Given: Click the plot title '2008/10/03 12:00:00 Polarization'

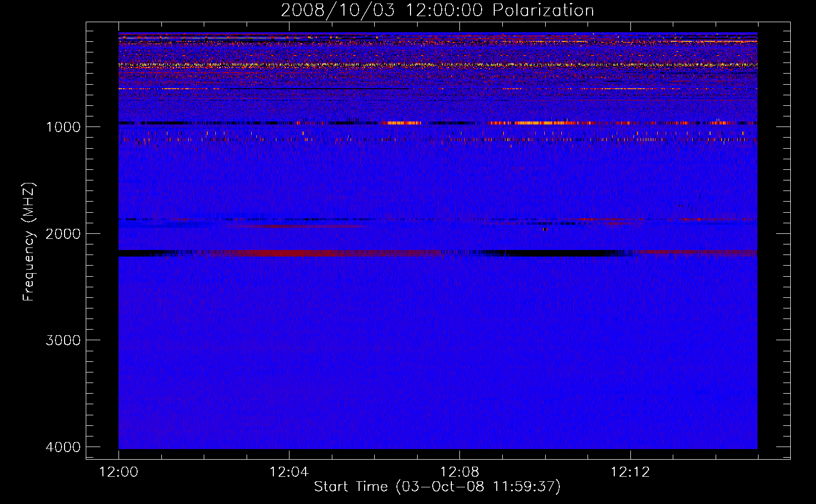Looking at the screenshot, I should [x=437, y=10].
